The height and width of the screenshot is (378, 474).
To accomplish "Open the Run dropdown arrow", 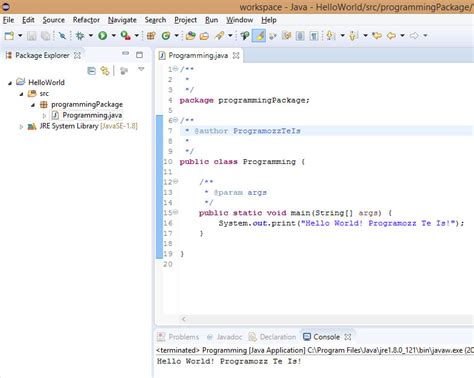I will pyautogui.click(x=113, y=35).
